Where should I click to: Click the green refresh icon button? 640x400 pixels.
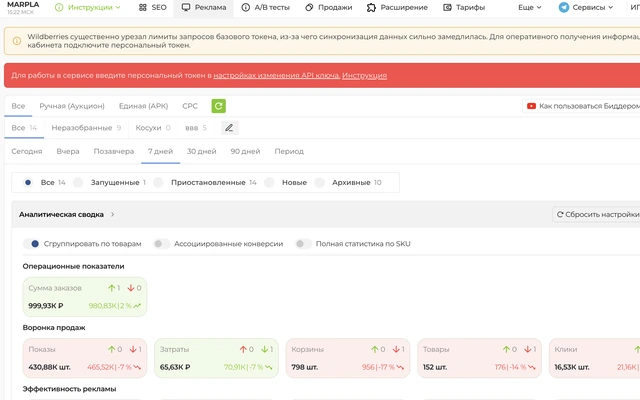click(218, 106)
